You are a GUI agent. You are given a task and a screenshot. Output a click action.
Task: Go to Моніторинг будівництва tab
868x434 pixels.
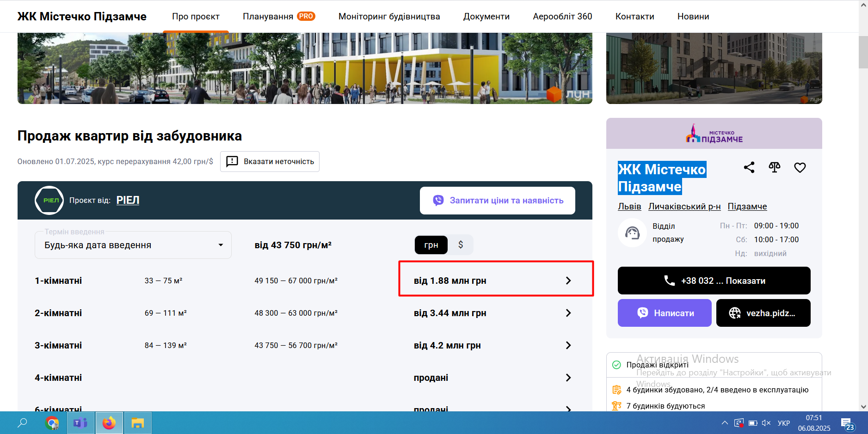[389, 17]
